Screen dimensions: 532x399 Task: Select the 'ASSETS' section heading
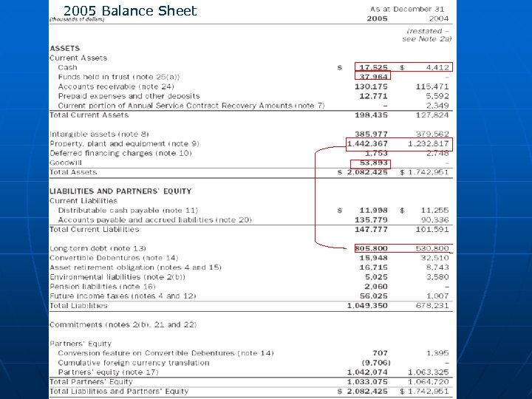[64, 48]
